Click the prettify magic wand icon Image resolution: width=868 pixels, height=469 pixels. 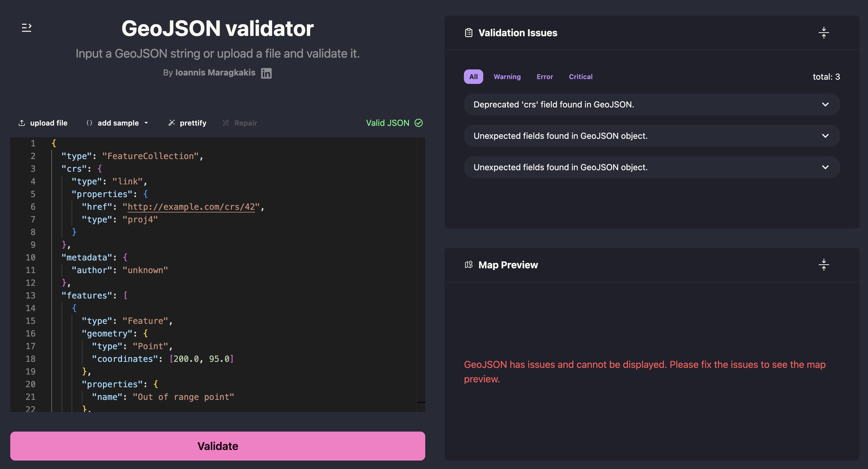tap(172, 123)
